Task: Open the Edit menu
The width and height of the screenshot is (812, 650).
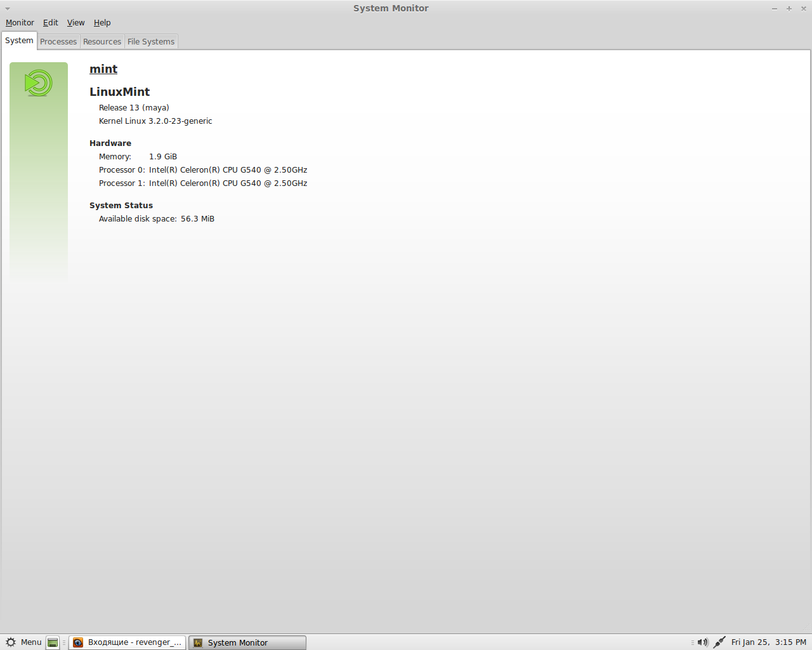Action: click(x=51, y=23)
